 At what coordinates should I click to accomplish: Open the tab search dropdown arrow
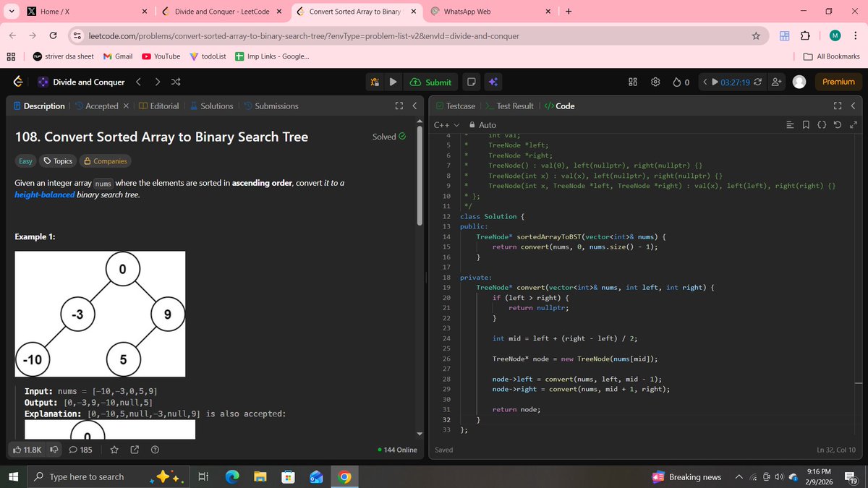[x=10, y=12]
